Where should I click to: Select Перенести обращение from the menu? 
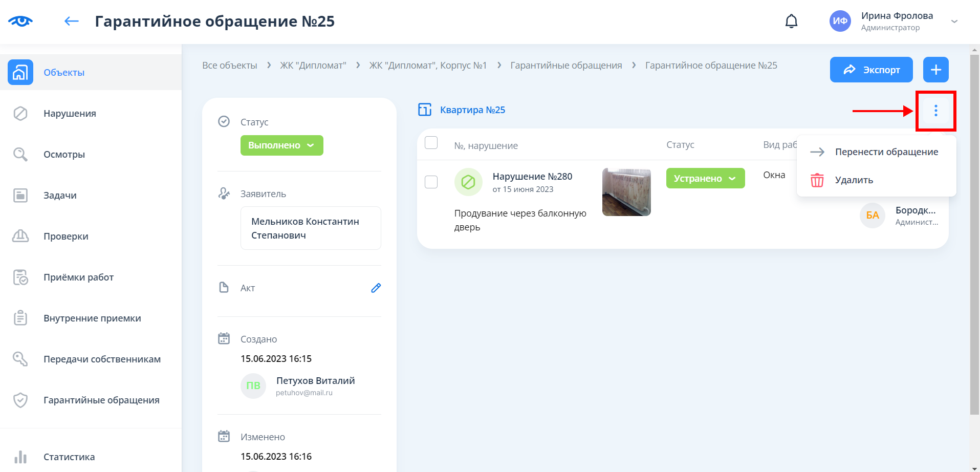click(x=886, y=152)
